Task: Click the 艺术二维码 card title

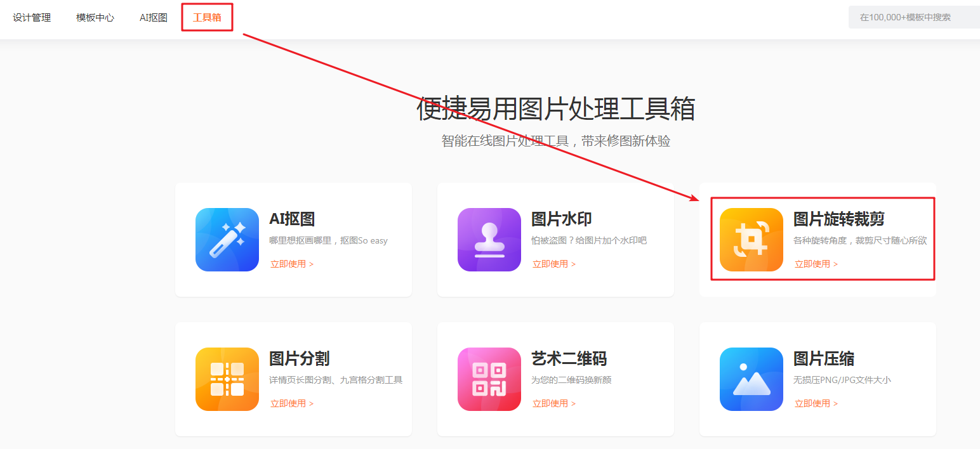Action: (569, 359)
